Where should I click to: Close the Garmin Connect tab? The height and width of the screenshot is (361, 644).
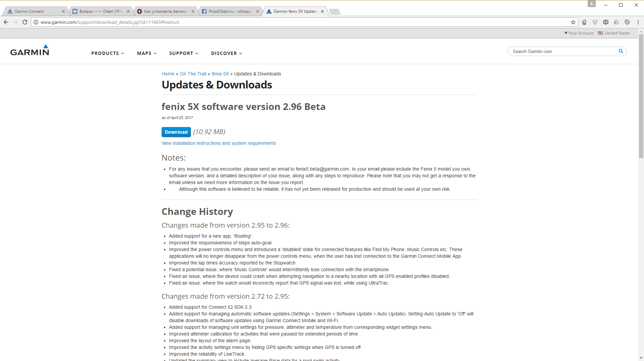tap(63, 11)
